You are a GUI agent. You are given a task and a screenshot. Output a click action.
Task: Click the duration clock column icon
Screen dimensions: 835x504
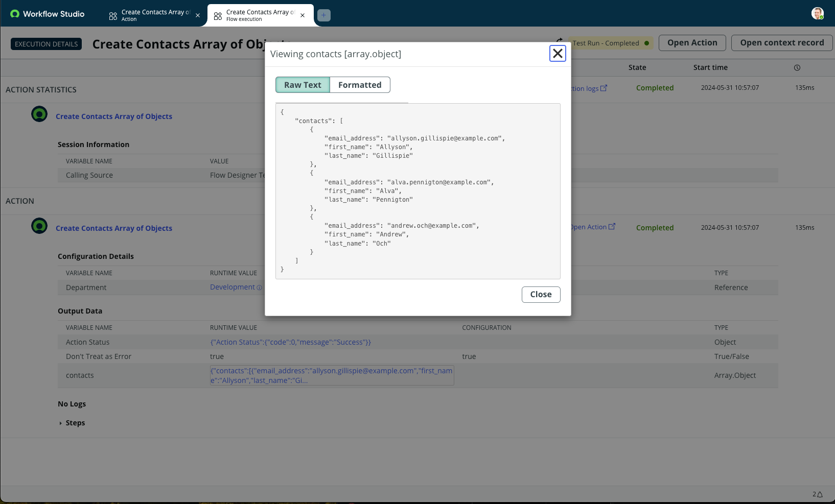(797, 67)
